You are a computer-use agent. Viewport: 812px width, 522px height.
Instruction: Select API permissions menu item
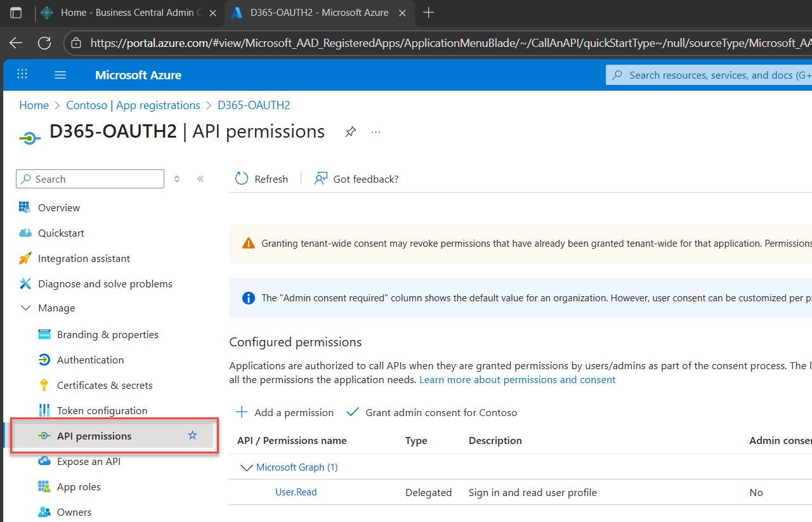95,436
